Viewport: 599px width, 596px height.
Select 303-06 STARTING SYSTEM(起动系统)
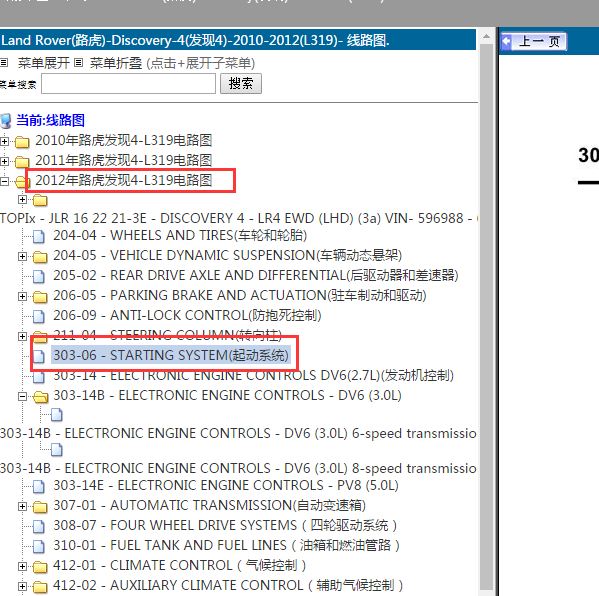point(171,355)
